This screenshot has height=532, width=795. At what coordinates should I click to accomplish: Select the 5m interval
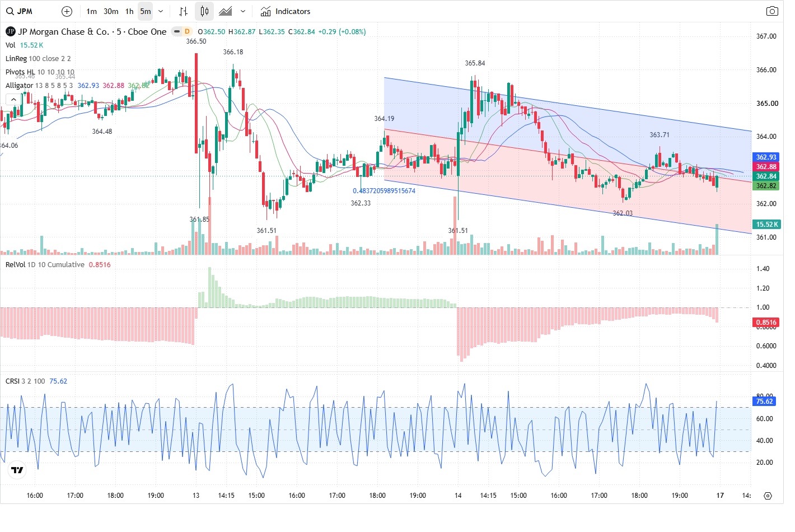(146, 11)
